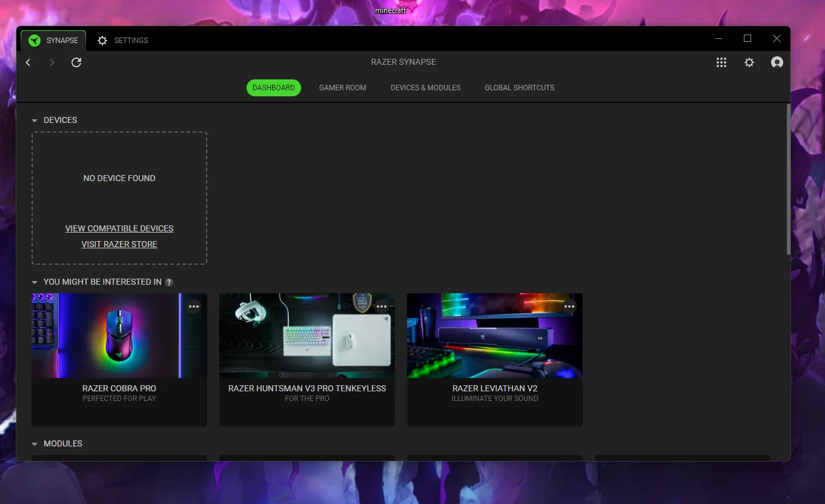Click the help icon beside You Might Be Interested In
The width and height of the screenshot is (825, 504).
(169, 282)
